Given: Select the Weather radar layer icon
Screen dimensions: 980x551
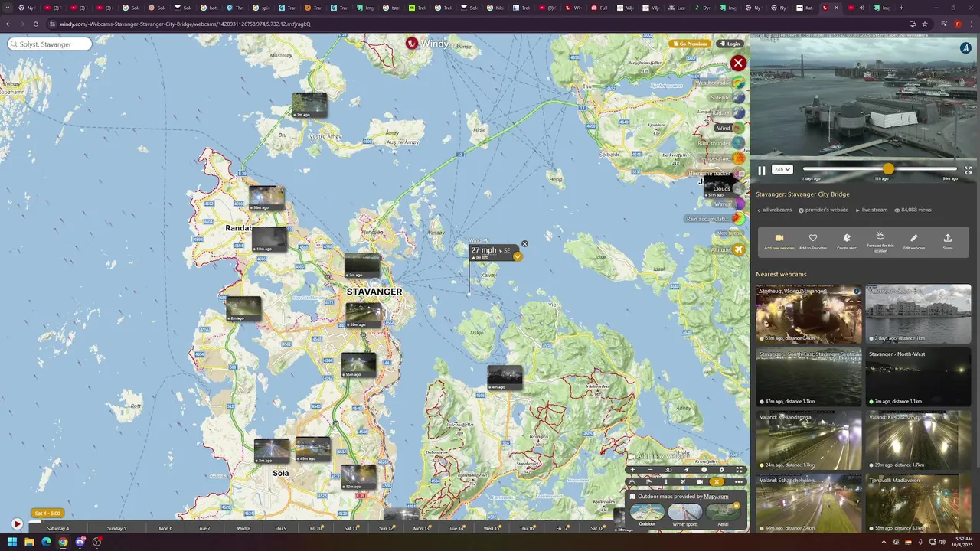Looking at the screenshot, I should 738,83.
